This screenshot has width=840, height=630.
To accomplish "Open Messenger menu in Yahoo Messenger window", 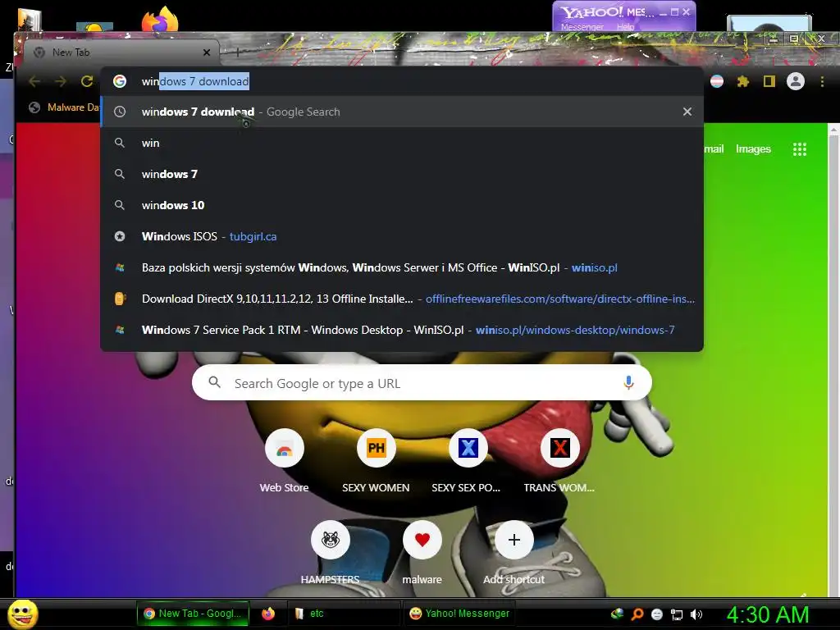I will click(x=582, y=27).
